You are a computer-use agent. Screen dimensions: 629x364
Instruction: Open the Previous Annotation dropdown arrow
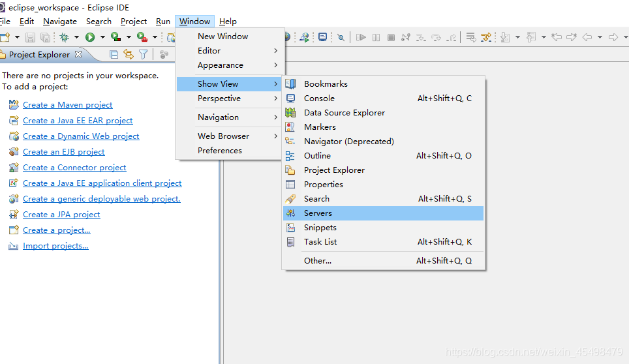click(x=544, y=37)
